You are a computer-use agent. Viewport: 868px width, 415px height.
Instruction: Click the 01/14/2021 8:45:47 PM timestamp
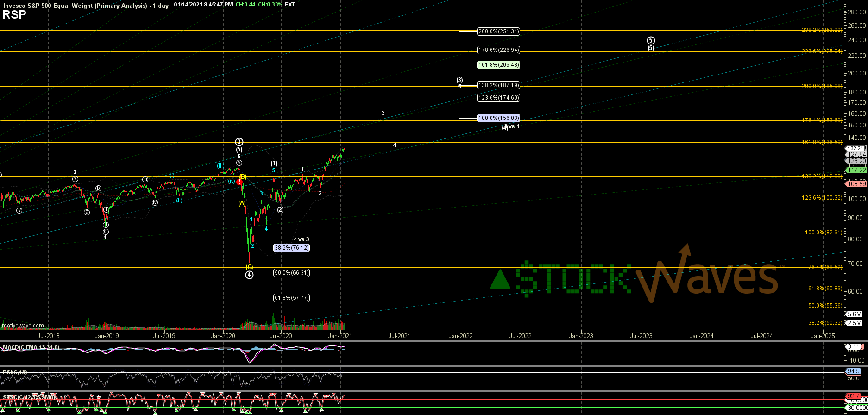203,4
